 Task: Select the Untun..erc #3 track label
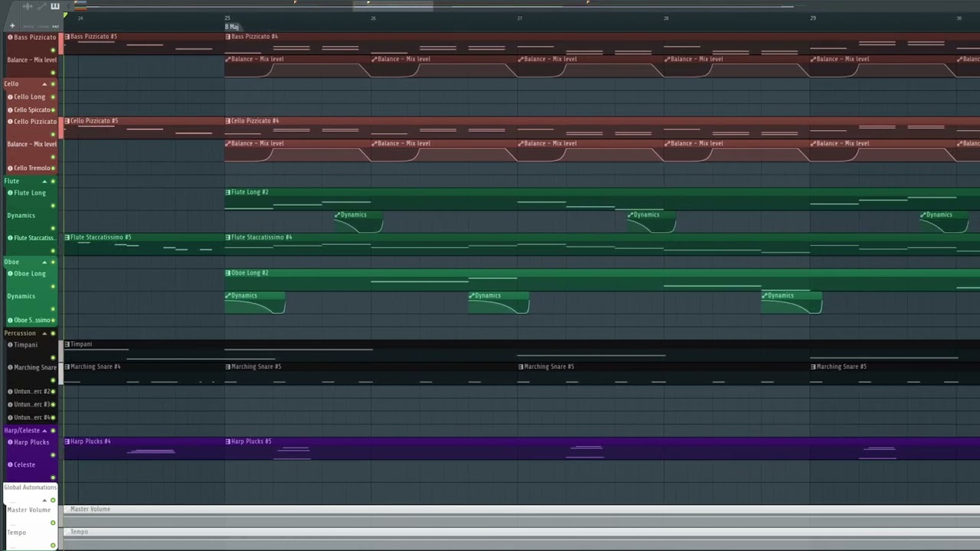[x=31, y=405]
